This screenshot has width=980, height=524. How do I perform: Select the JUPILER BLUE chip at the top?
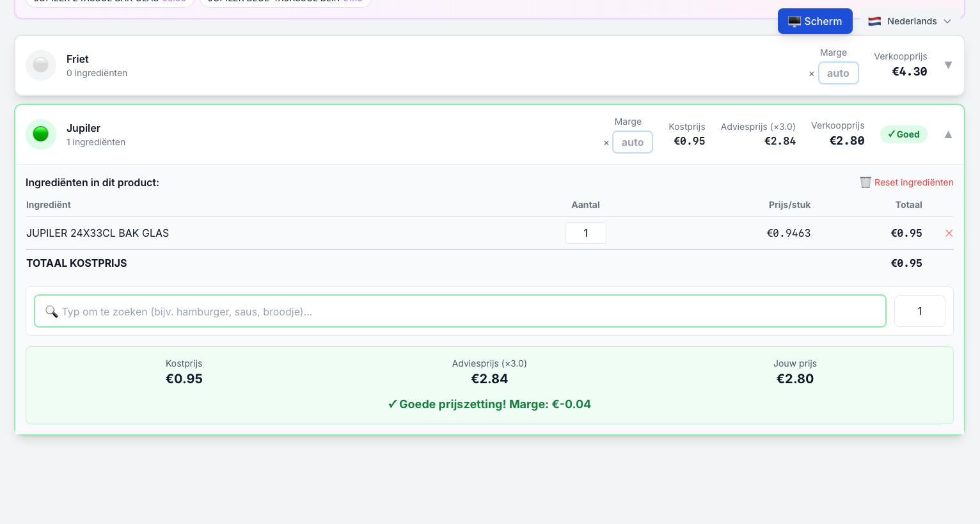click(285, 2)
